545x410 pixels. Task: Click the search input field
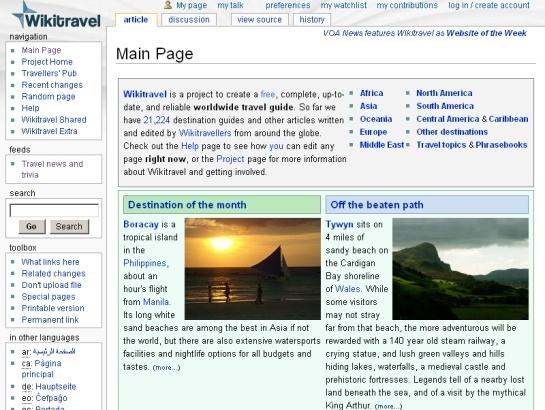coord(54,211)
